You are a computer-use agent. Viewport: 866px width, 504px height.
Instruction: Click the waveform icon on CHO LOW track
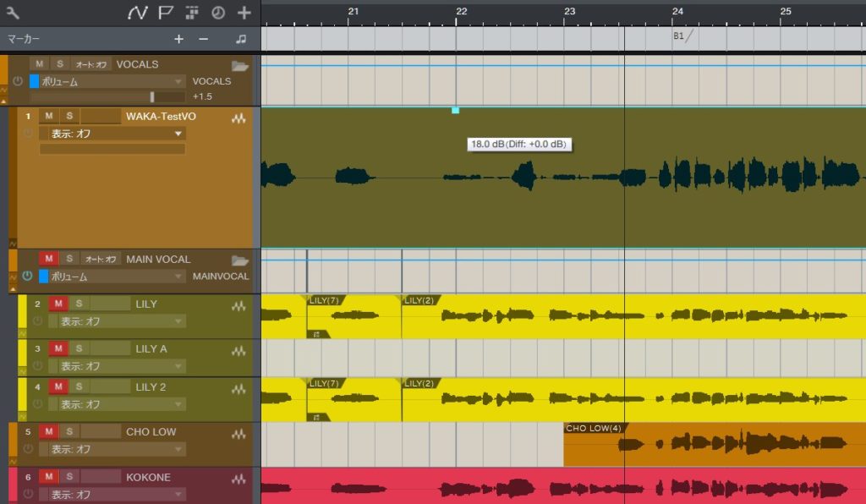[238, 434]
